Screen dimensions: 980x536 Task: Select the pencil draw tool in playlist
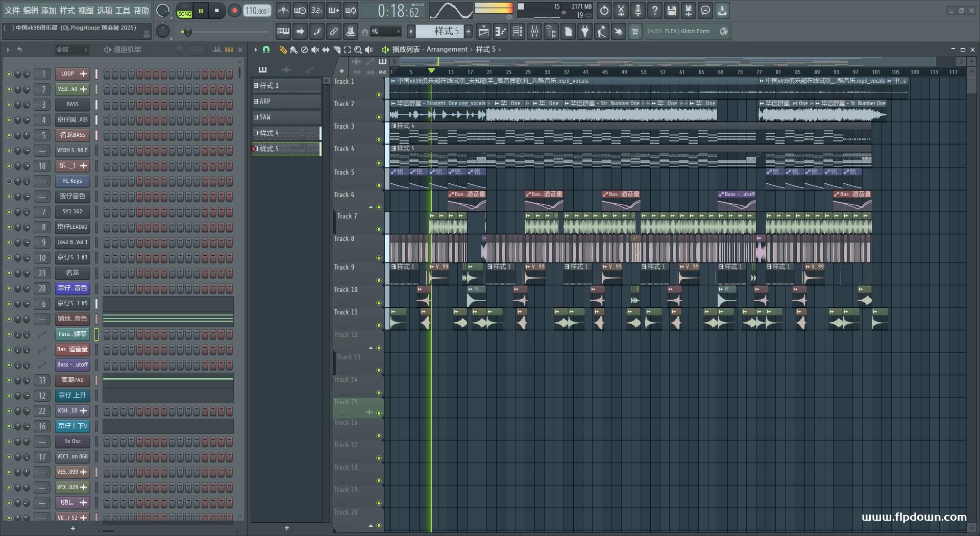[x=283, y=50]
